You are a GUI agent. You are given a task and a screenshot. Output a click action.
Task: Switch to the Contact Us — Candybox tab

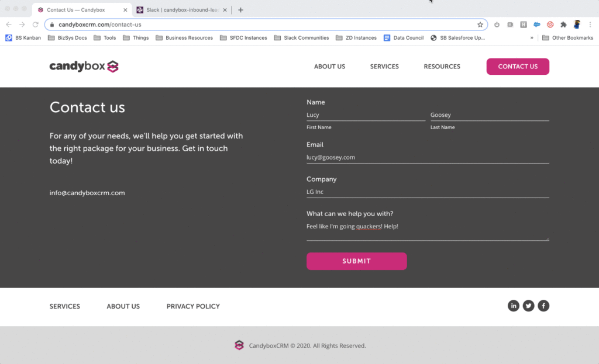point(82,10)
